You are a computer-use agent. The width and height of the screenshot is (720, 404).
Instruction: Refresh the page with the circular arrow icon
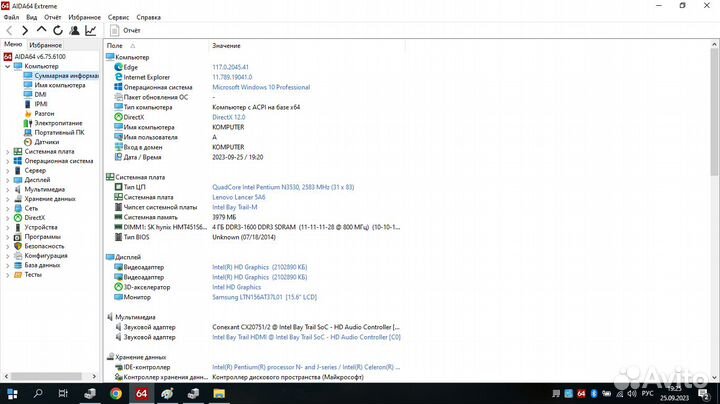point(58,30)
